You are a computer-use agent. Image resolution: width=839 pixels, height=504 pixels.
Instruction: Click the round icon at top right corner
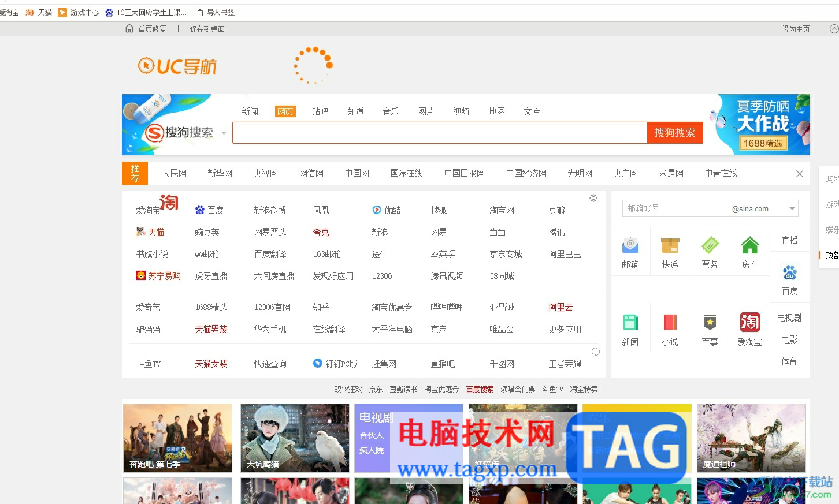click(x=834, y=28)
